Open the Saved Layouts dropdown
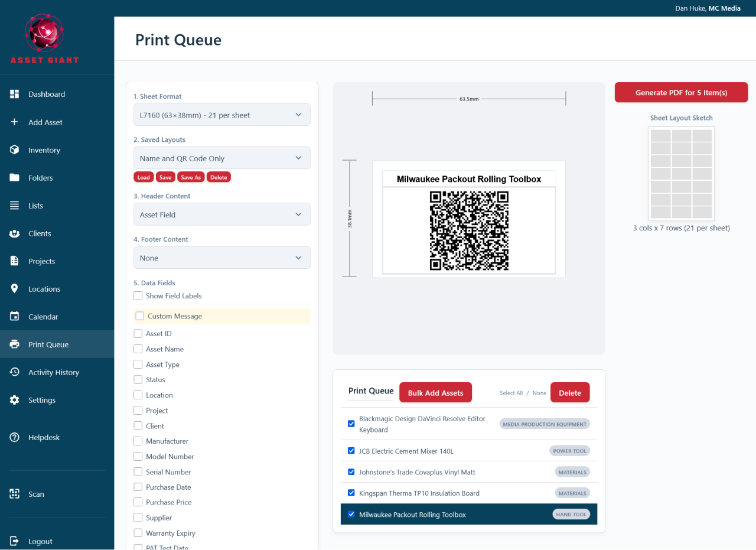The height and width of the screenshot is (550, 756). tap(222, 158)
